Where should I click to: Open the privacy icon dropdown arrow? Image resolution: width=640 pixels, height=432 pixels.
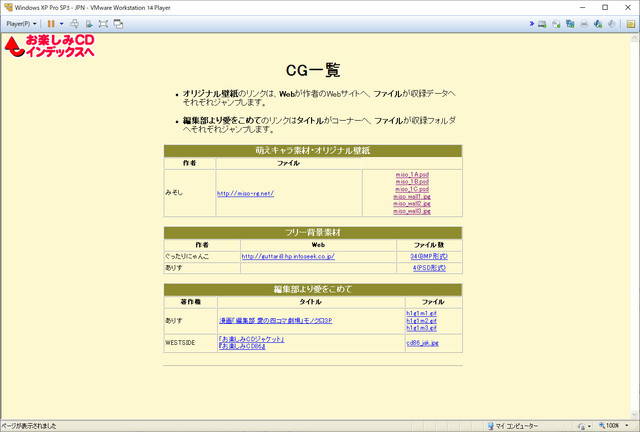[589, 426]
